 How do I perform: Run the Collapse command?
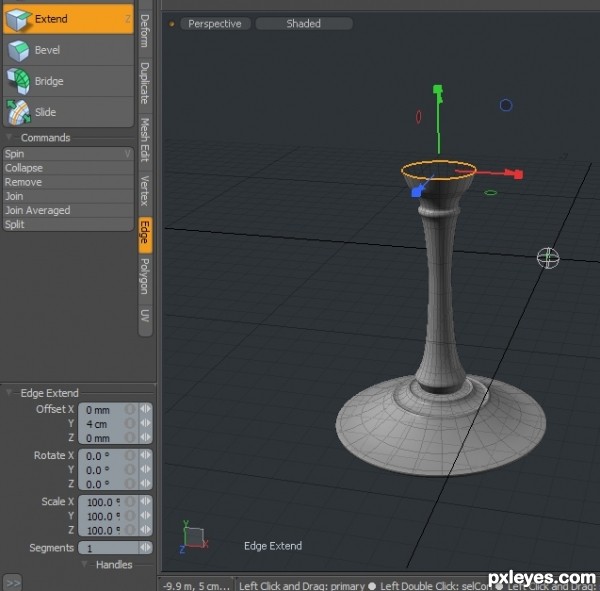[x=68, y=168]
